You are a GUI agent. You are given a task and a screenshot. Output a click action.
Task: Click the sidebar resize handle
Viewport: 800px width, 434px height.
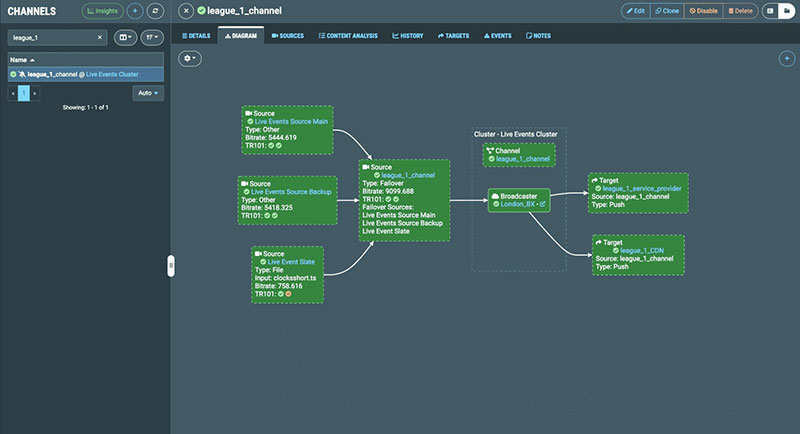tap(171, 264)
